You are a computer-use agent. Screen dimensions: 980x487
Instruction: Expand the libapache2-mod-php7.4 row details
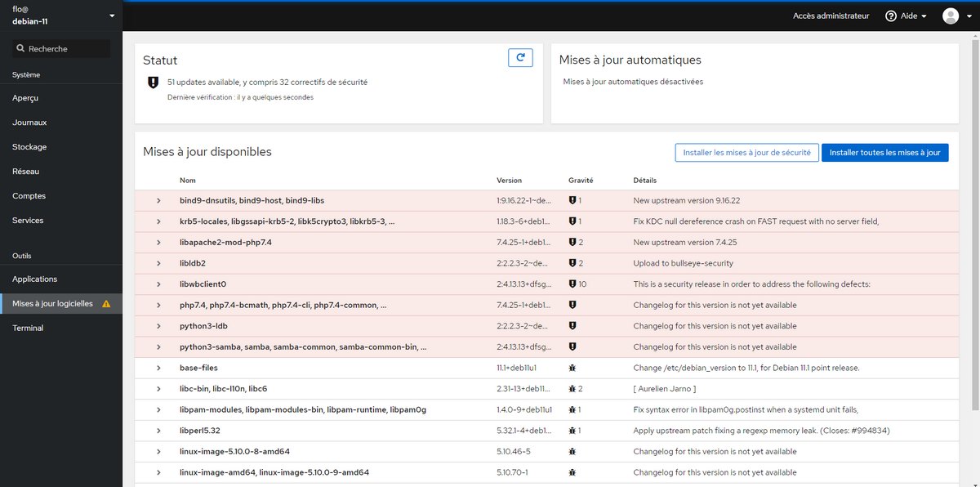pyautogui.click(x=158, y=243)
